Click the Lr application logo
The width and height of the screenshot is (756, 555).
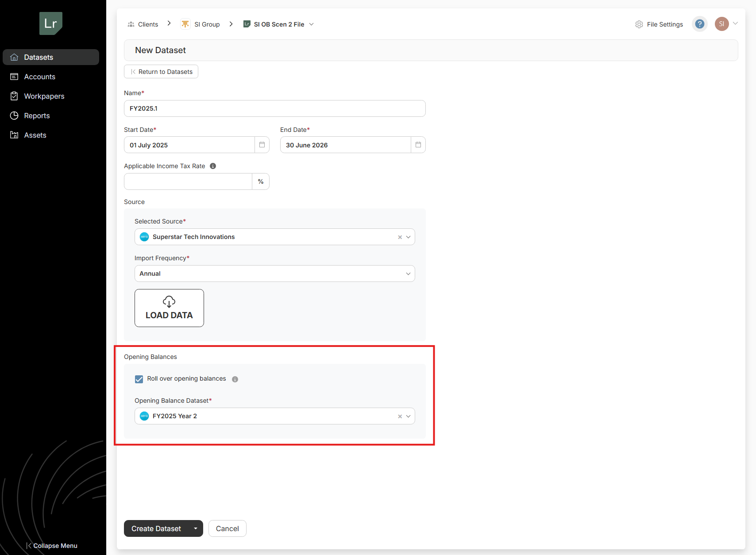pyautogui.click(x=51, y=23)
